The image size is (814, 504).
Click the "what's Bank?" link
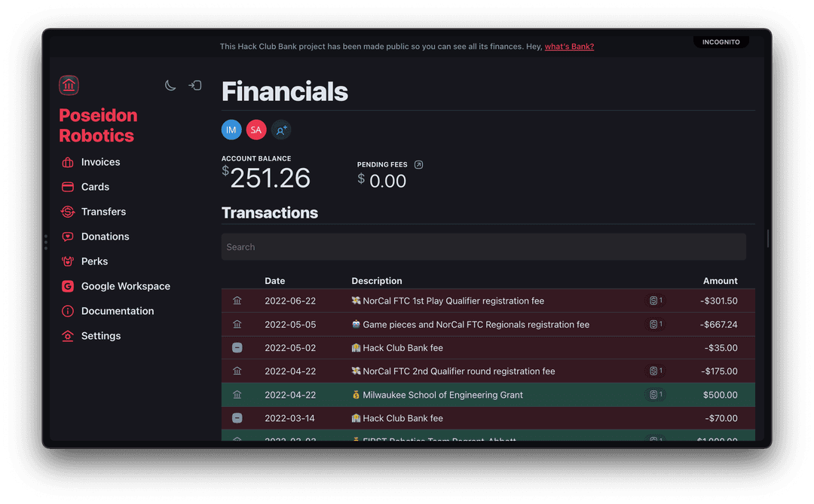pyautogui.click(x=569, y=47)
